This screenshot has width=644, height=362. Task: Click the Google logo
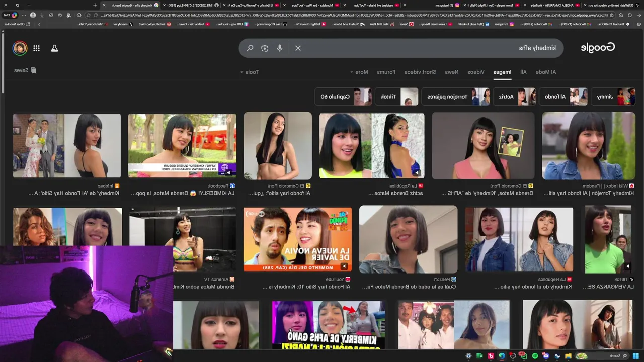tap(598, 48)
